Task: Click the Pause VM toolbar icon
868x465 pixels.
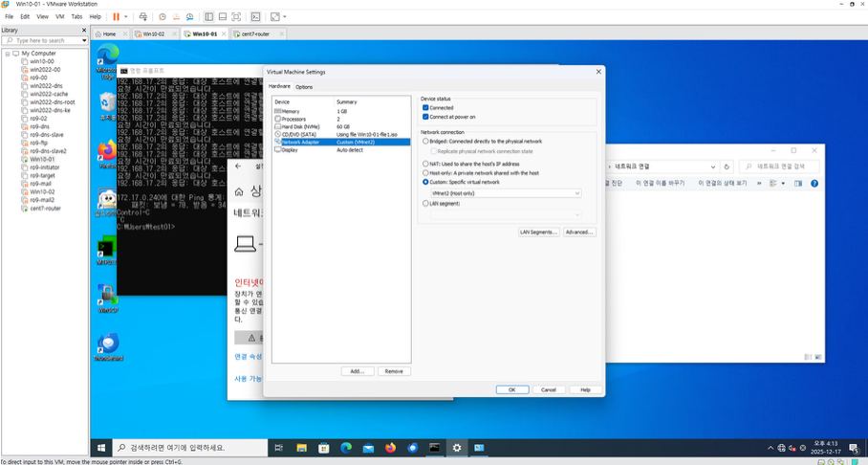Action: tap(117, 16)
